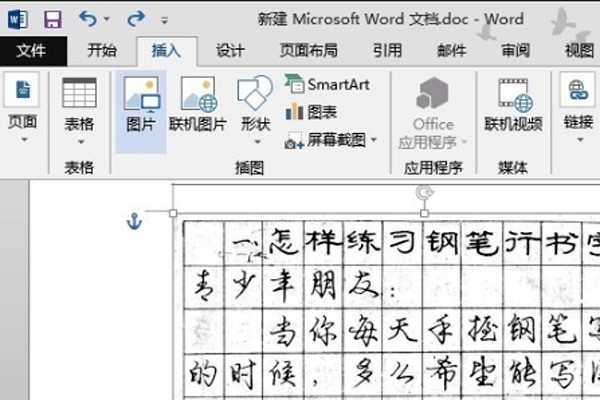Image resolution: width=600 pixels, height=400 pixels.
Task: Click the Undo arrow icon
Action: click(x=87, y=18)
